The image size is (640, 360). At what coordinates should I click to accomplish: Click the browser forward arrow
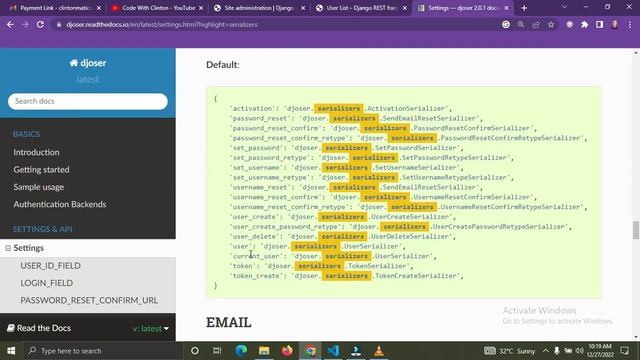click(25, 24)
